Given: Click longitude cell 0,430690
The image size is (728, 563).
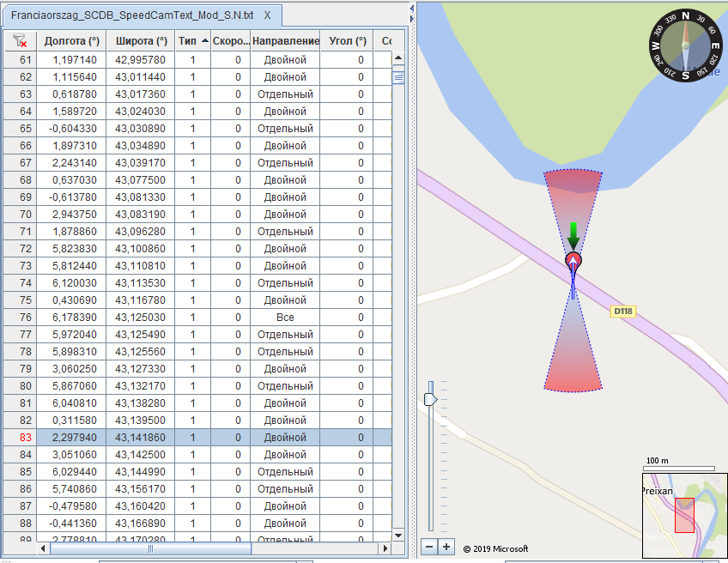Looking at the screenshot, I should click(x=72, y=300).
